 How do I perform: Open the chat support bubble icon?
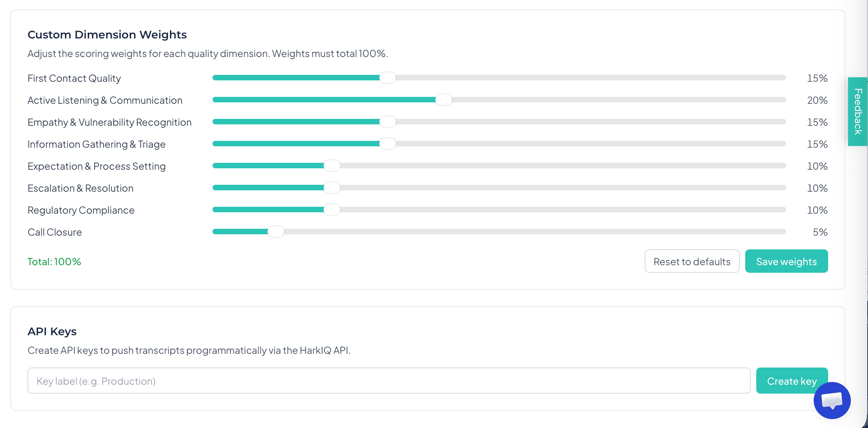(832, 401)
